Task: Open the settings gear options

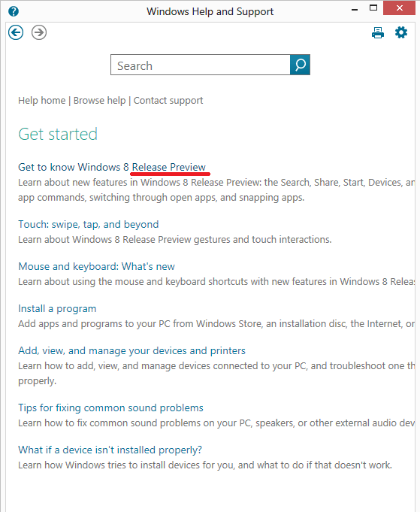Action: 401,32
